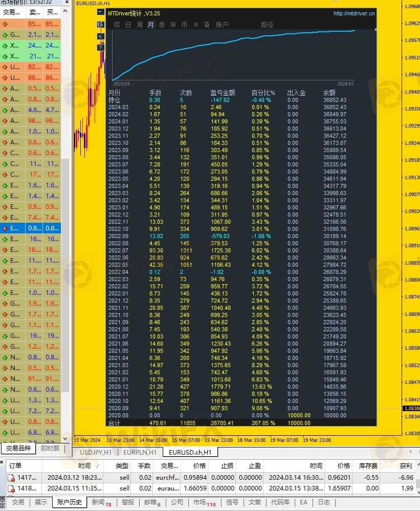Click the arrow icon in the highlighted blue E... row
Viewport: 420px width, 511px height.
pos(5,228)
